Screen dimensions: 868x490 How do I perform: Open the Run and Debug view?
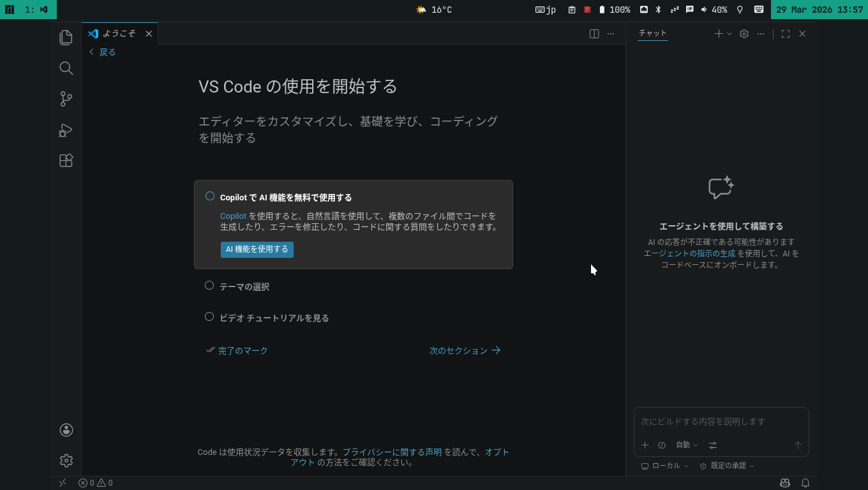click(x=66, y=130)
